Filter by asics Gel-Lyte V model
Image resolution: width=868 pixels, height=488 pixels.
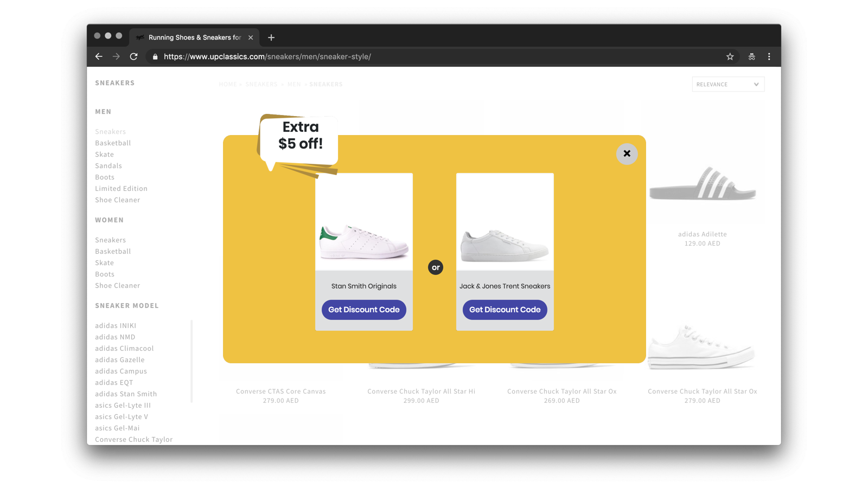pyautogui.click(x=122, y=417)
